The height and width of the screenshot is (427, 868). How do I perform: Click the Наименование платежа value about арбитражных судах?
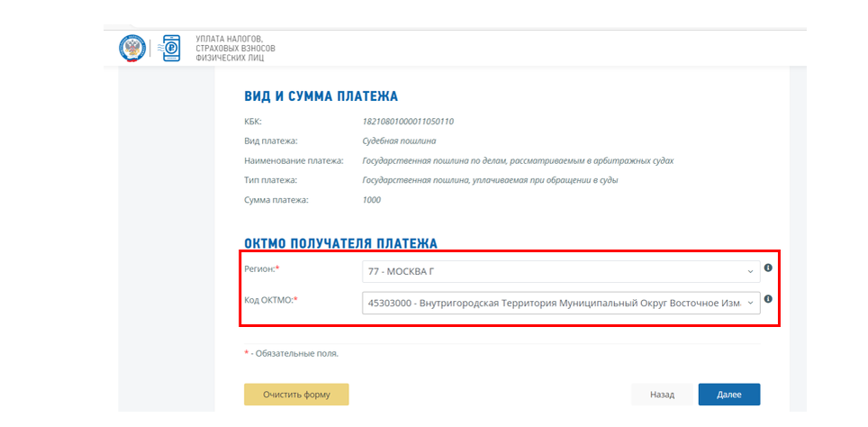(x=518, y=160)
